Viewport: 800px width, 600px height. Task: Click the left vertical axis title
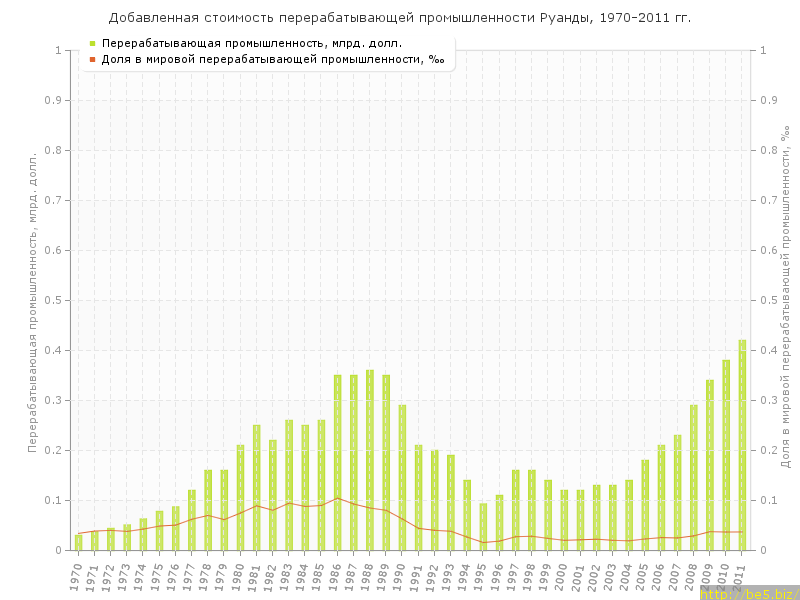[x=32, y=300]
